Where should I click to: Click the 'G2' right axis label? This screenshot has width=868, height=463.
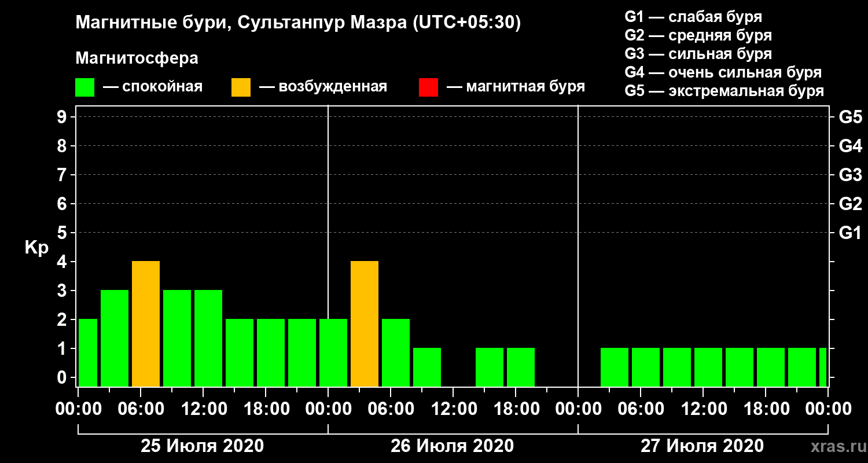click(850, 204)
